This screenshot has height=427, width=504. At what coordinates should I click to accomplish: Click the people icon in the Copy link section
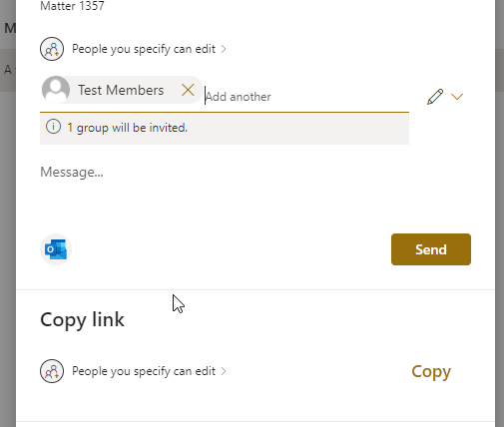click(52, 371)
